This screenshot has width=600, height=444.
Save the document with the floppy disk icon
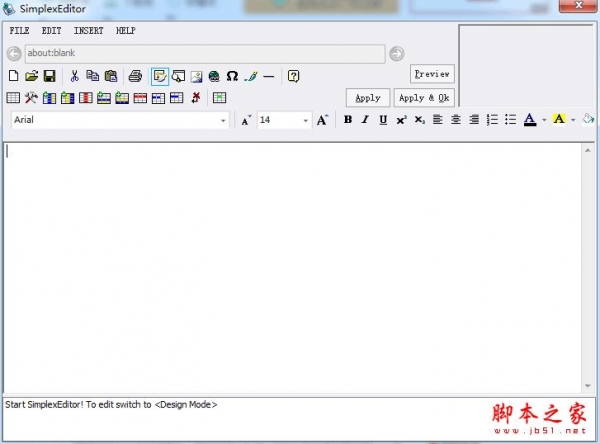[x=49, y=76]
